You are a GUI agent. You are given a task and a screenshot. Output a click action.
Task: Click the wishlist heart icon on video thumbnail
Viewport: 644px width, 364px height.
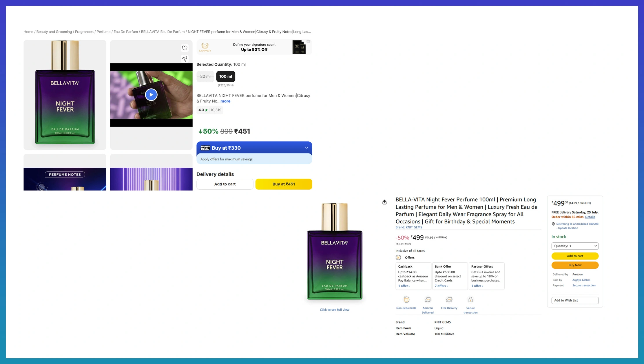[x=185, y=48]
